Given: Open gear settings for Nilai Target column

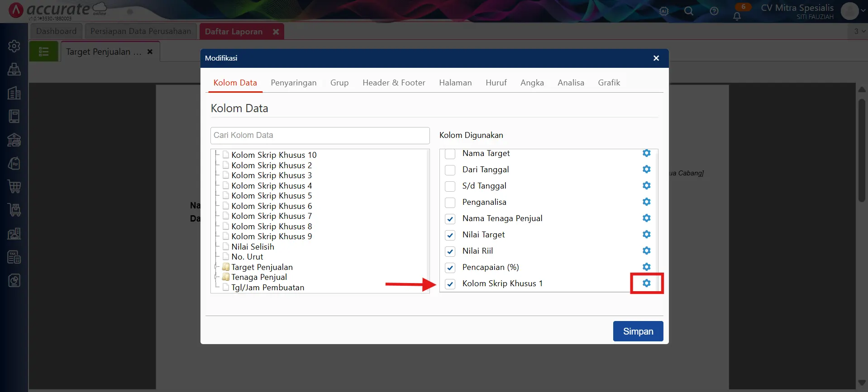Looking at the screenshot, I should (646, 234).
